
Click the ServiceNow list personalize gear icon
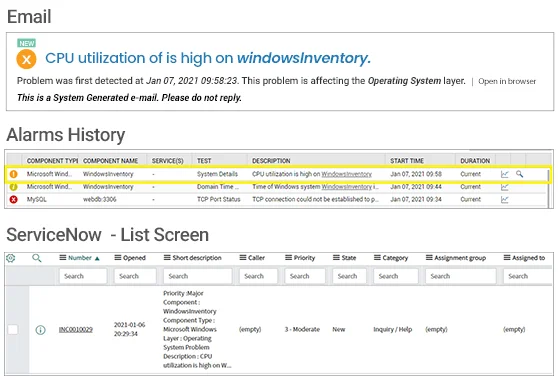tap(11, 258)
